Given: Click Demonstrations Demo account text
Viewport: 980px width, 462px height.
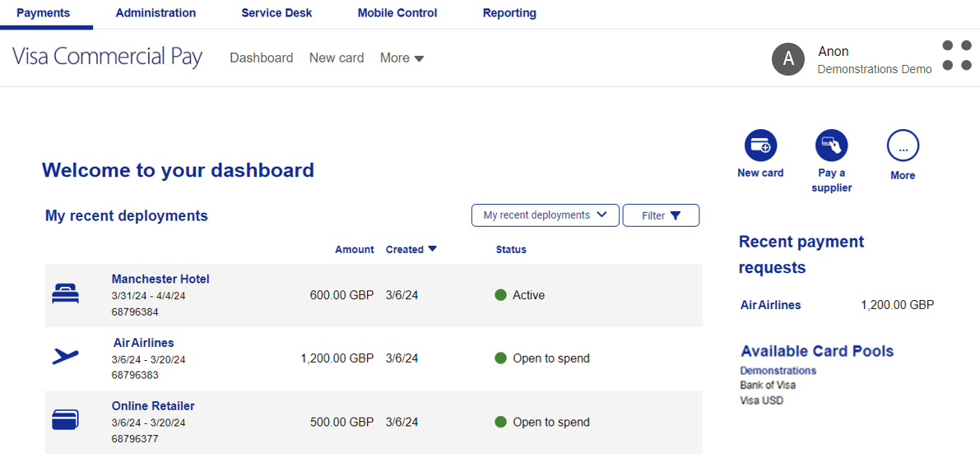Looking at the screenshot, I should (875, 69).
